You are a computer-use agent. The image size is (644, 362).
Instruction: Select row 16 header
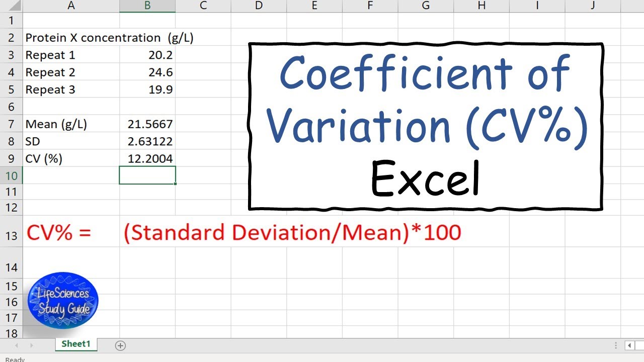click(12, 302)
